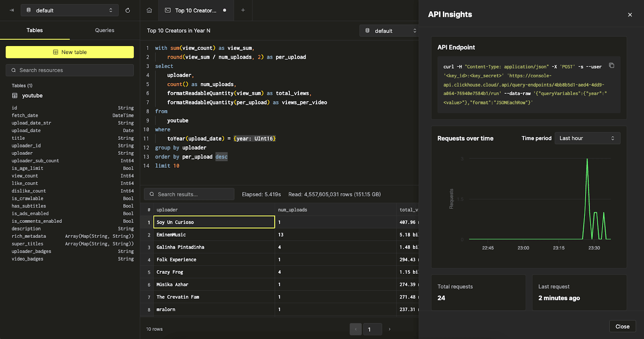This screenshot has width=644, height=339.
Task: Close the API Insights panel with X
Action: point(630,15)
